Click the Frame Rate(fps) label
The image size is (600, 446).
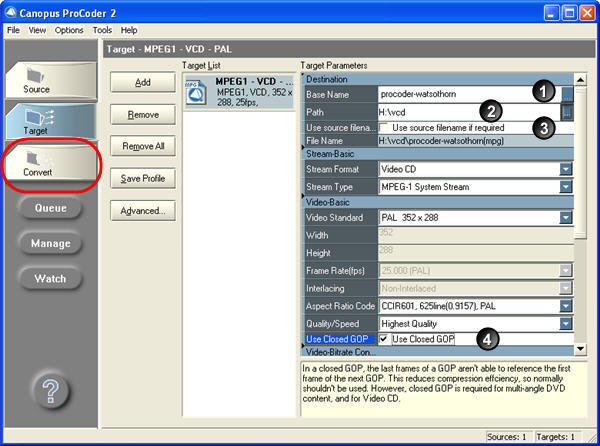click(x=335, y=271)
